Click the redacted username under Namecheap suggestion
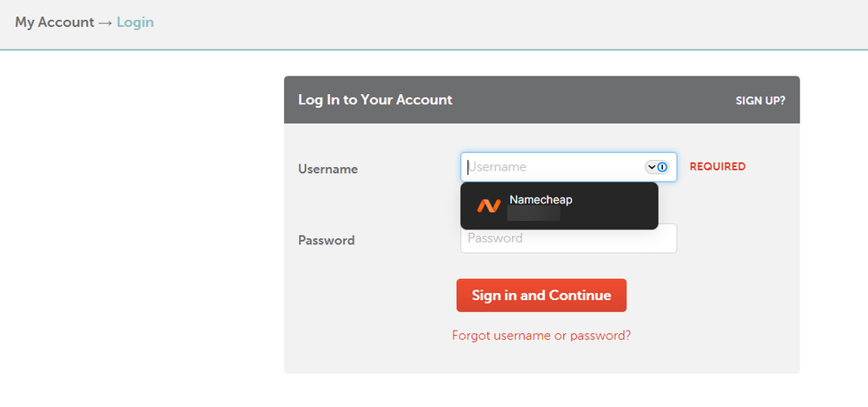 point(533,214)
